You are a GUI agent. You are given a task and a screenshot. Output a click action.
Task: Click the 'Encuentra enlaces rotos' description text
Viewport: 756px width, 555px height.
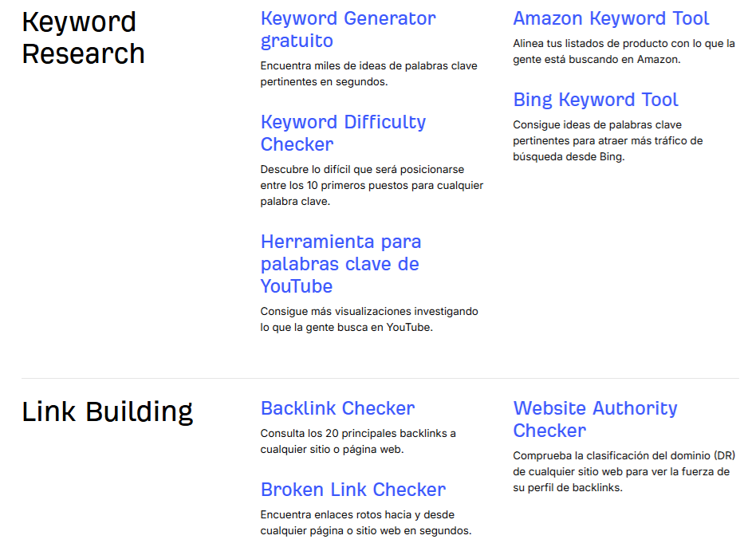[365, 522]
